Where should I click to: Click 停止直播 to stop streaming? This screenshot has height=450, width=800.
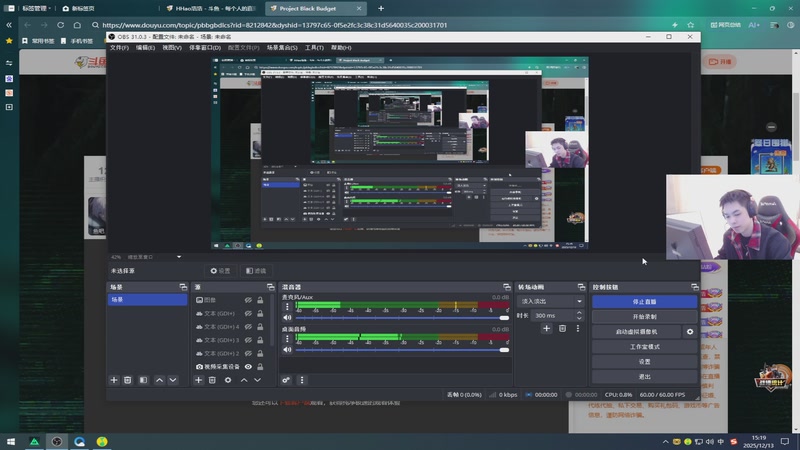click(644, 302)
